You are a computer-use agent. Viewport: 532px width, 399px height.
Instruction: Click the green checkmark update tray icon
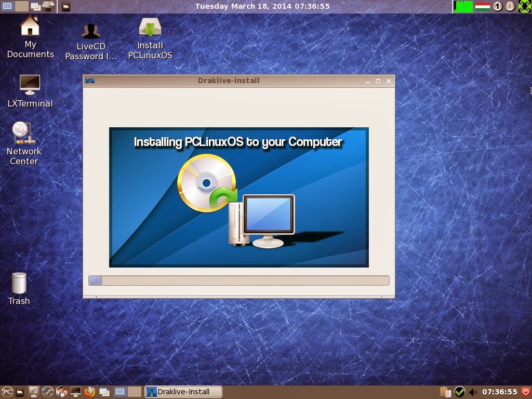[x=459, y=392]
